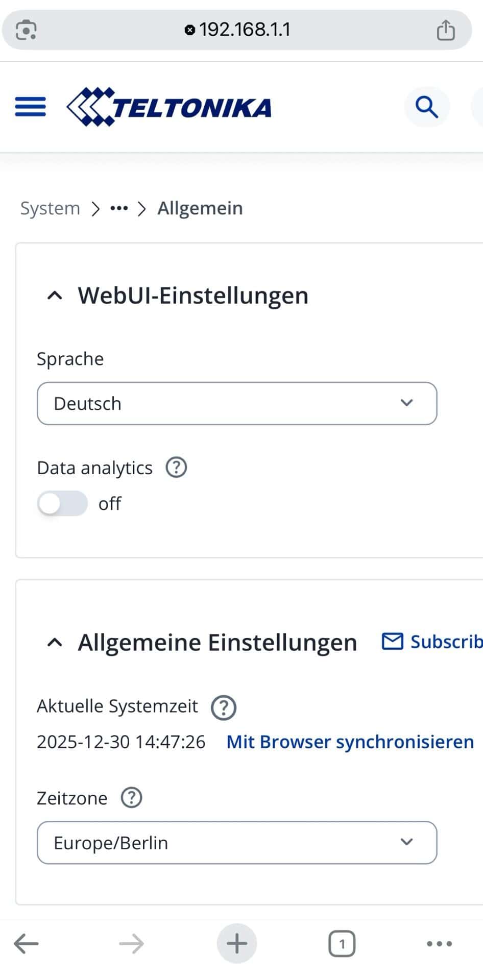Open the Sprache dropdown

(236, 403)
